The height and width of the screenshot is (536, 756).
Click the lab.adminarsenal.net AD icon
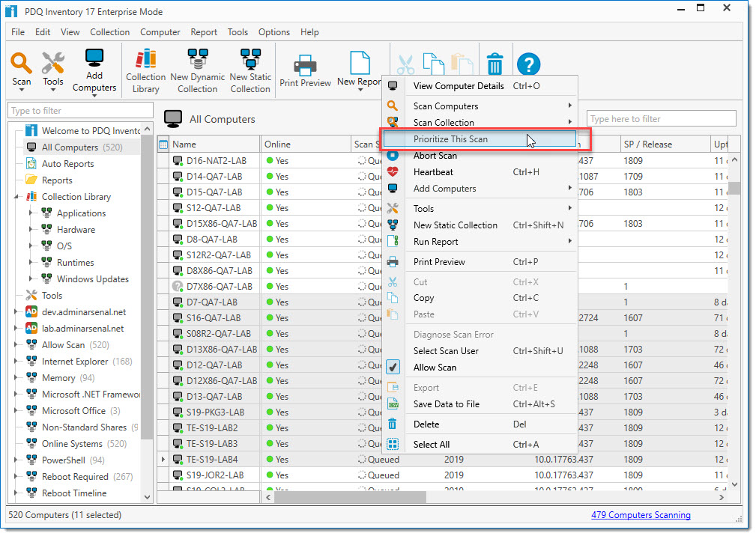[x=31, y=329]
